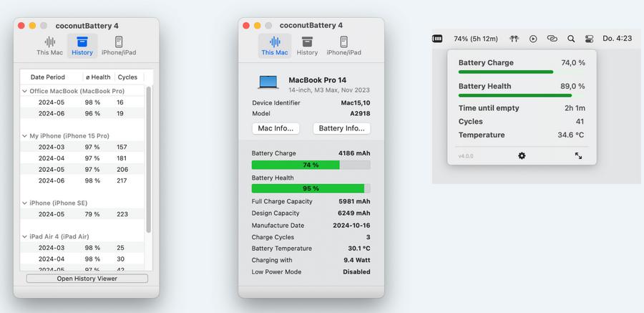Click the Cycles 41 value in popup

pyautogui.click(x=580, y=122)
